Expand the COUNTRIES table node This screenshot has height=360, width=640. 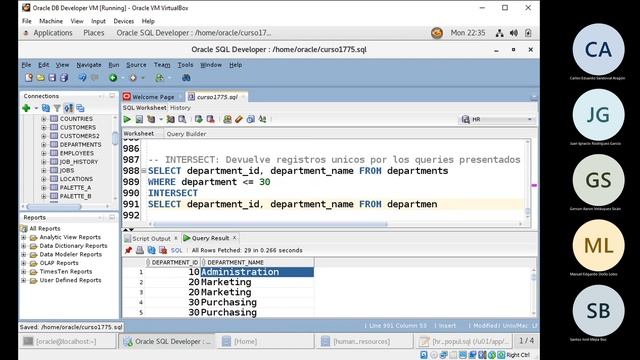(x=44, y=119)
